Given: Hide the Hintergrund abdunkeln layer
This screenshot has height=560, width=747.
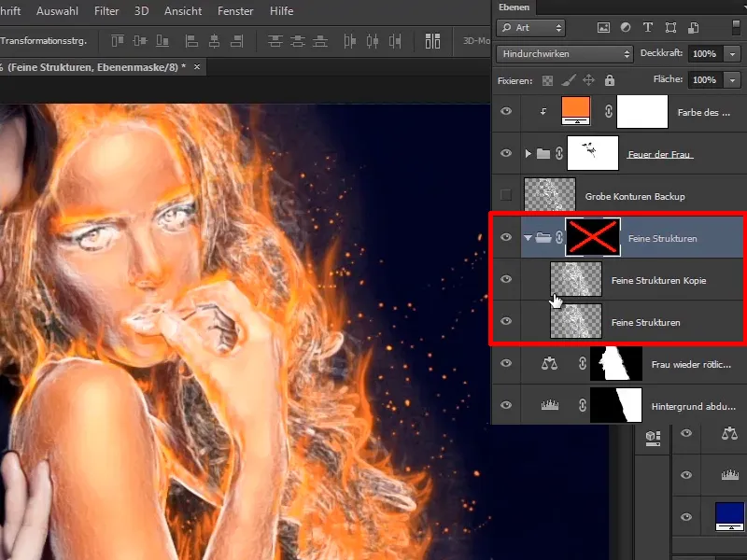Looking at the screenshot, I should [506, 405].
